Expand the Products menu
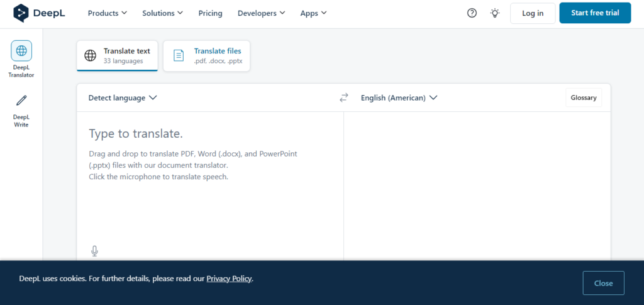644x305 pixels. point(107,13)
